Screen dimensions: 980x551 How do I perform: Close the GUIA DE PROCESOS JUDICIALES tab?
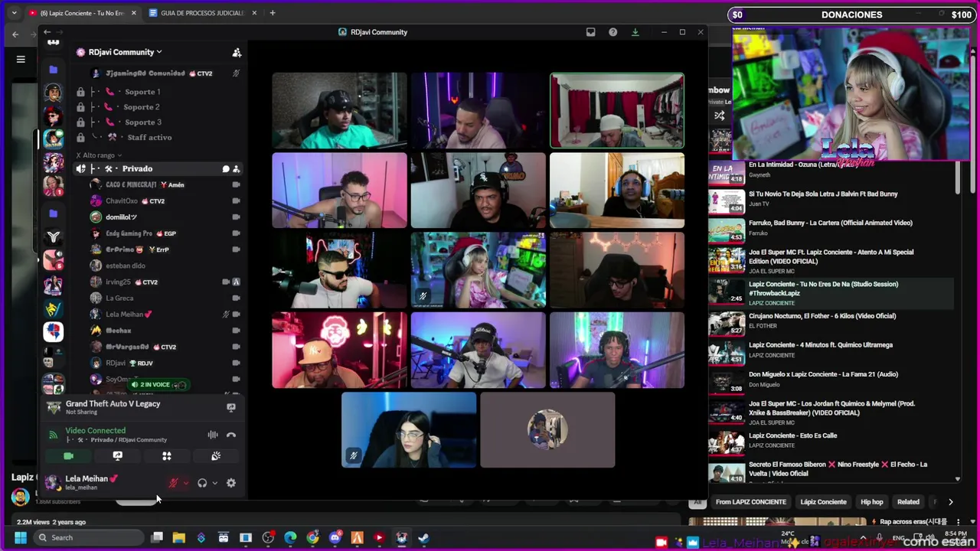pyautogui.click(x=254, y=13)
